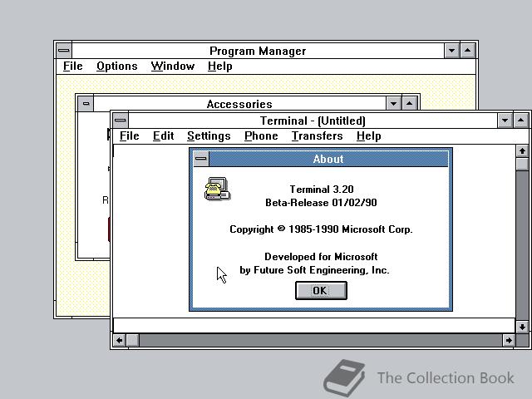Click the About dialog title bar

point(328,159)
